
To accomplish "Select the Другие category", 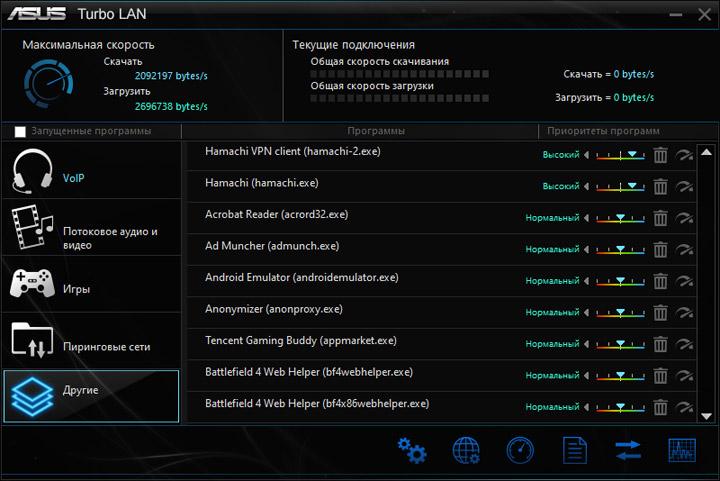I will click(91, 396).
